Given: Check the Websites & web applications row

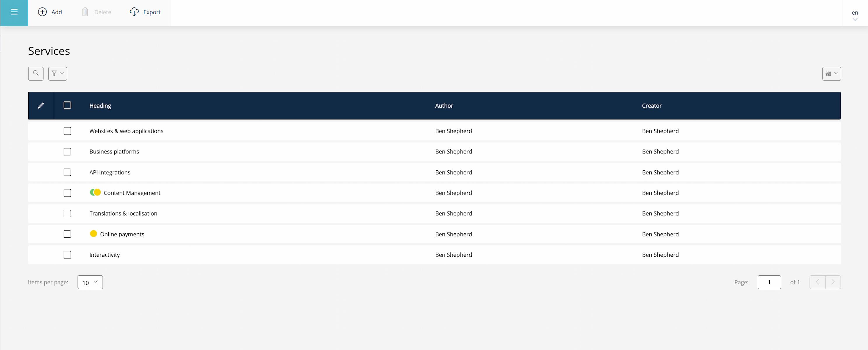Looking at the screenshot, I should [x=67, y=131].
